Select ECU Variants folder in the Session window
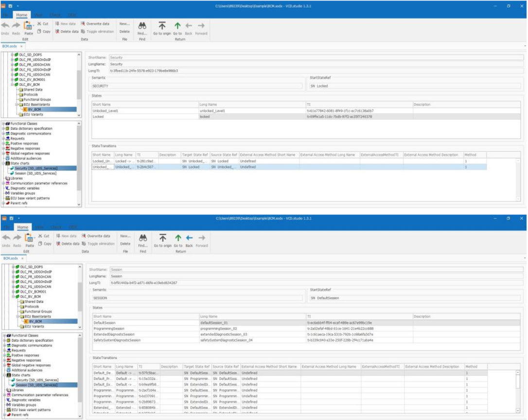528x420 pixels. [35, 326]
